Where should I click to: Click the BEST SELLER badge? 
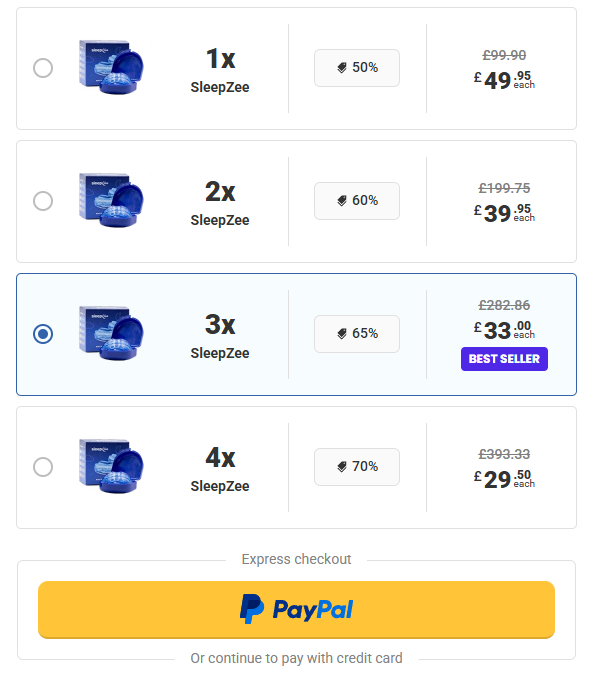tap(504, 359)
